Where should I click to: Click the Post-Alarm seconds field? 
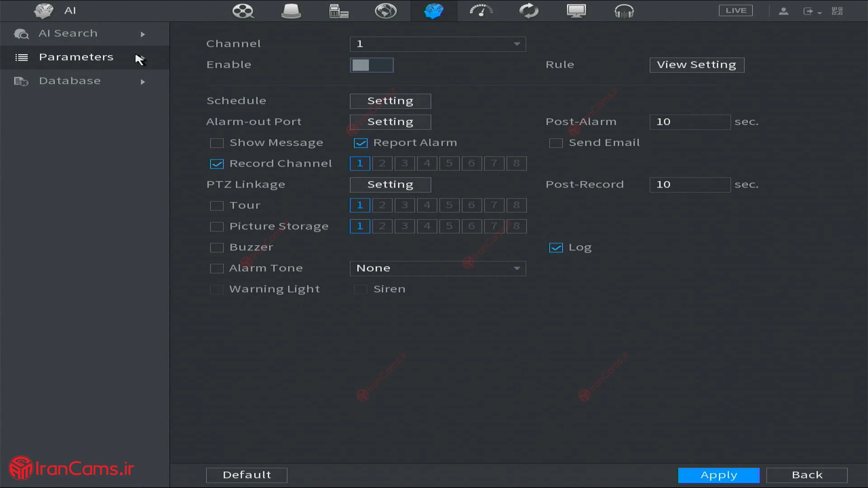pos(689,122)
